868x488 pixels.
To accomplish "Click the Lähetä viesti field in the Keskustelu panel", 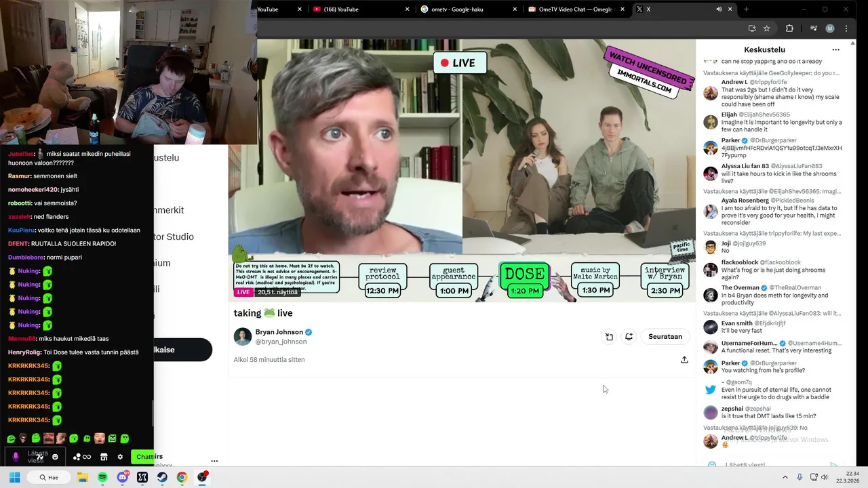I will coord(773,465).
